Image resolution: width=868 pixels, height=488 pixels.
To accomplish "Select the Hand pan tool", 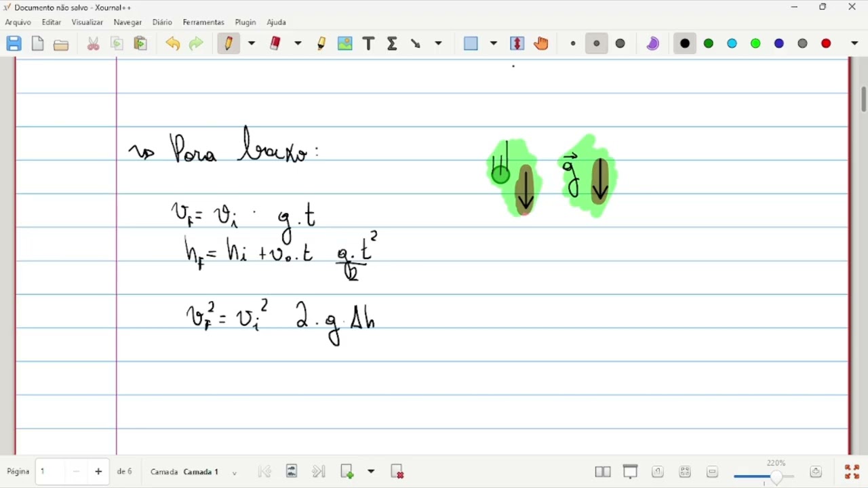I will [541, 43].
